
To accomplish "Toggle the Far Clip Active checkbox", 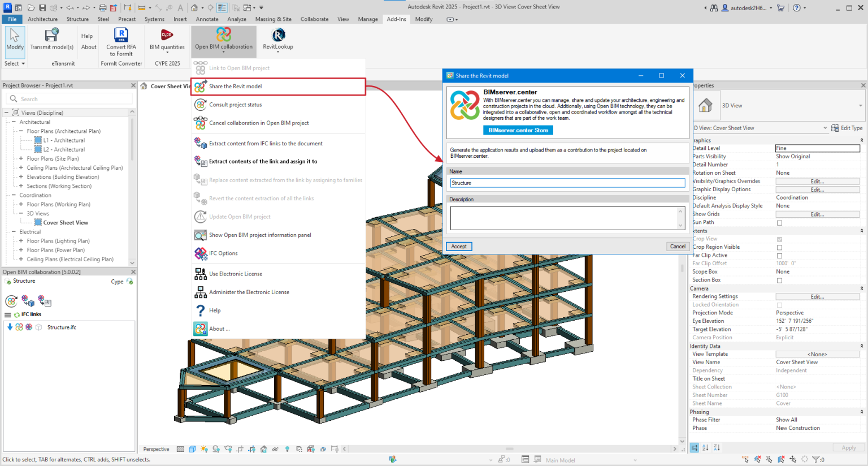I will click(x=779, y=256).
